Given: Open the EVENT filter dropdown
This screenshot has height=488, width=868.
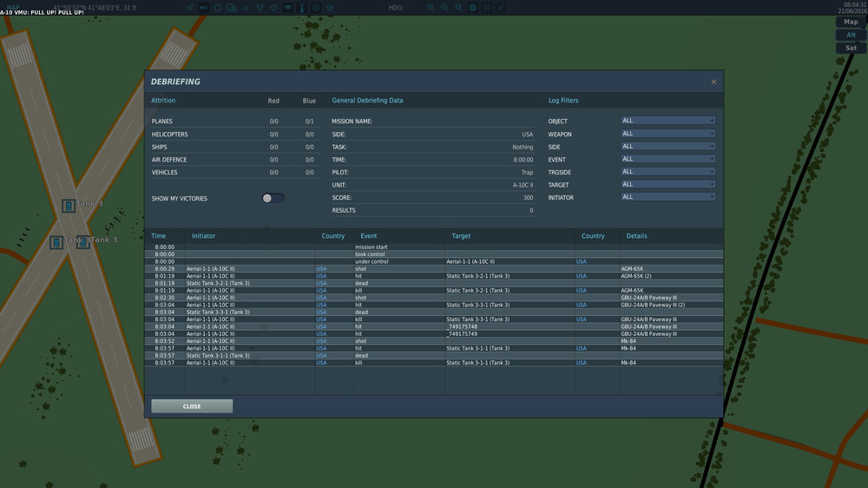Looking at the screenshot, I should pyautogui.click(x=667, y=159).
